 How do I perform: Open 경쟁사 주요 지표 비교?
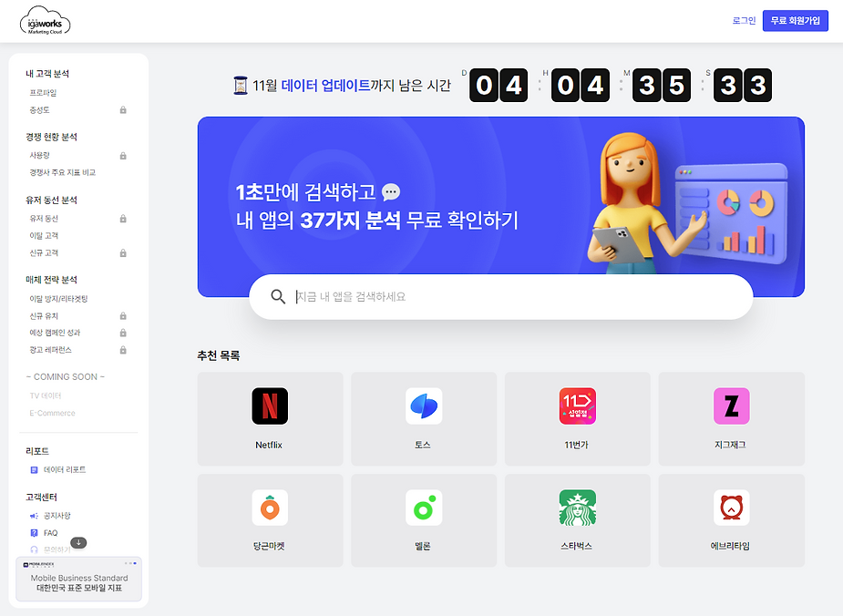(x=62, y=172)
